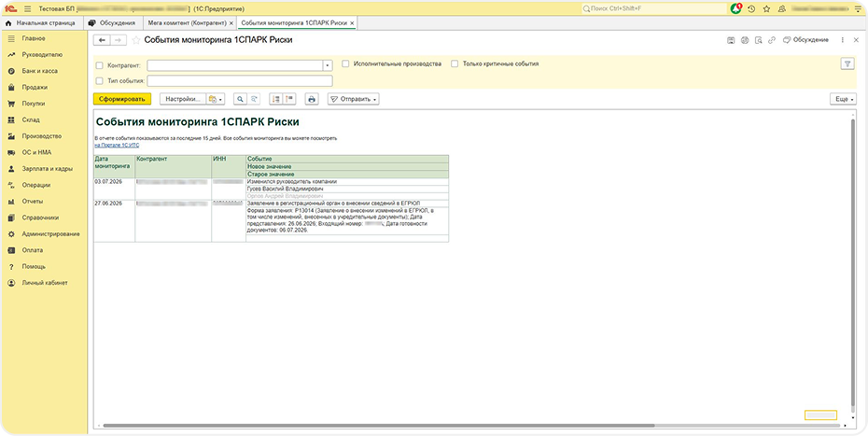Open the history clock icon in title bar

(x=751, y=8)
